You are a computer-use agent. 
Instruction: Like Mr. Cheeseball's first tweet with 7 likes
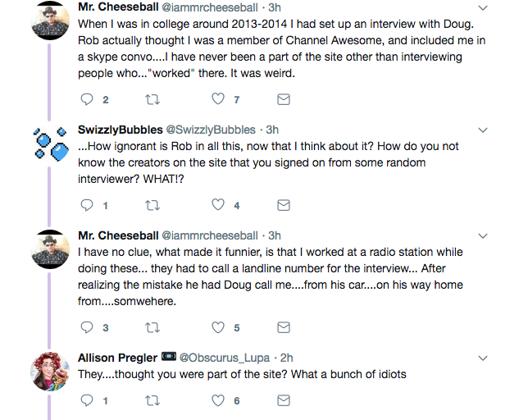coord(218,99)
